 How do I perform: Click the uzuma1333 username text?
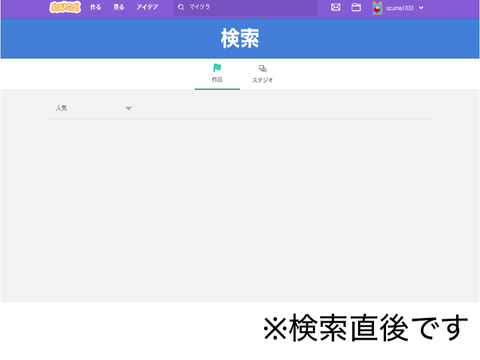[x=400, y=8]
